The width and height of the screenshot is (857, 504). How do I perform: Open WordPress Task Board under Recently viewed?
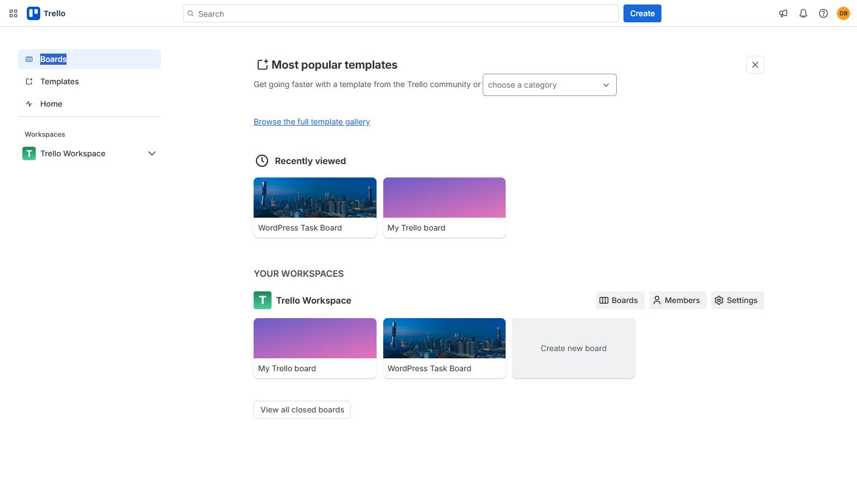coord(315,208)
